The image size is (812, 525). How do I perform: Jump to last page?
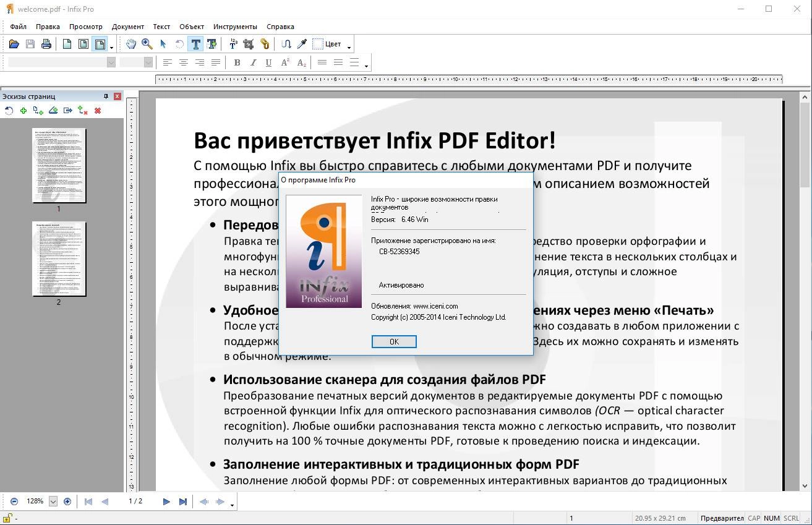coord(183,502)
